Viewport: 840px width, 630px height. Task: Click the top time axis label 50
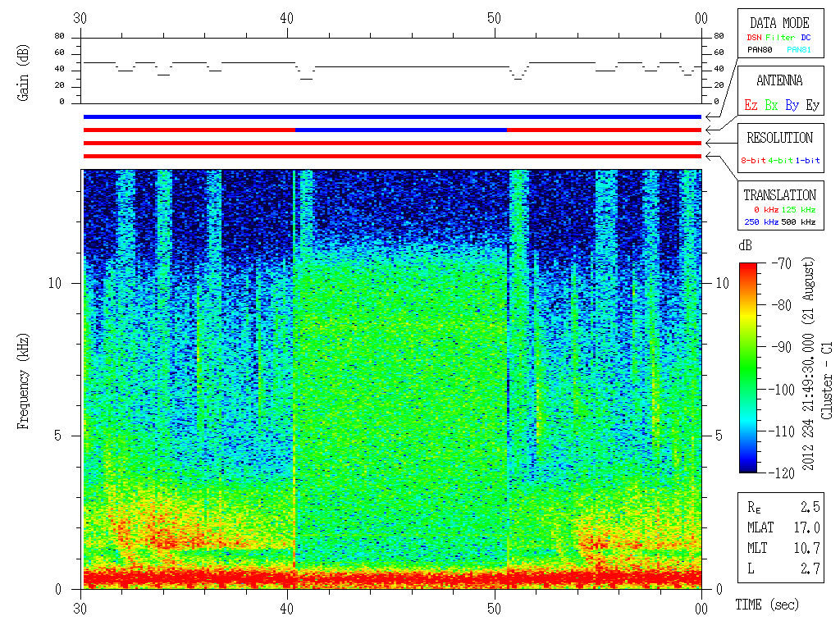tap(494, 18)
